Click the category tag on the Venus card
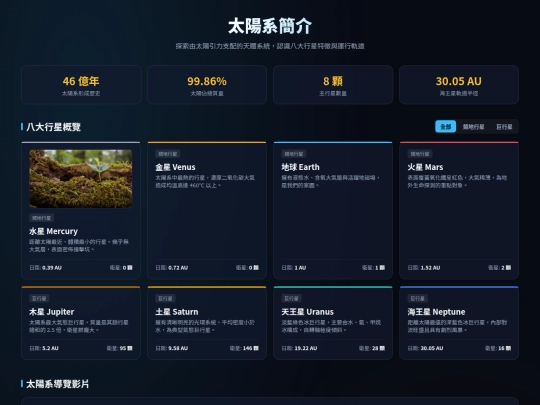540x405 pixels. point(167,154)
